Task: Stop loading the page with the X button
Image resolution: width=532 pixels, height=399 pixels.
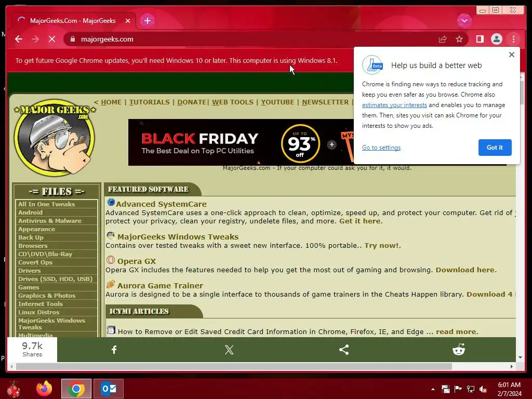Action: tap(52, 39)
